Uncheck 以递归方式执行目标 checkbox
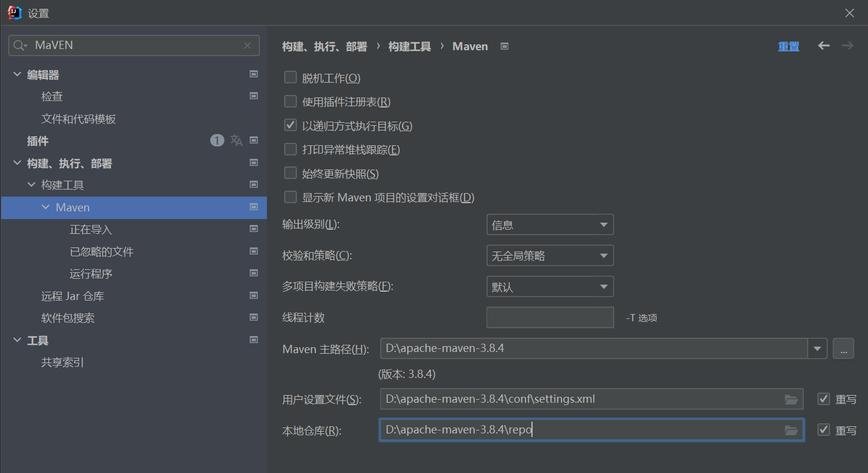This screenshot has height=473, width=868. pyautogui.click(x=290, y=125)
